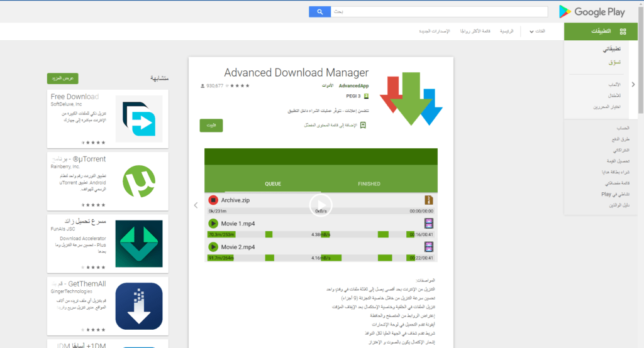Viewport: 644px width, 348px height.
Task: Expand the الفئات categories dropdown
Action: point(536,31)
